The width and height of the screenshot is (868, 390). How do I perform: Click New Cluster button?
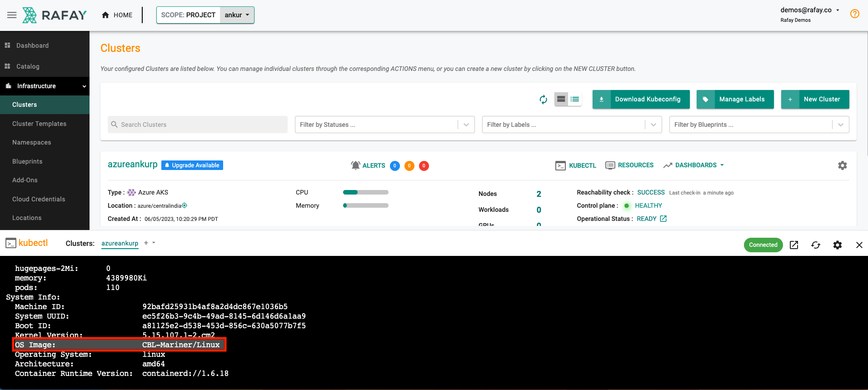(815, 99)
